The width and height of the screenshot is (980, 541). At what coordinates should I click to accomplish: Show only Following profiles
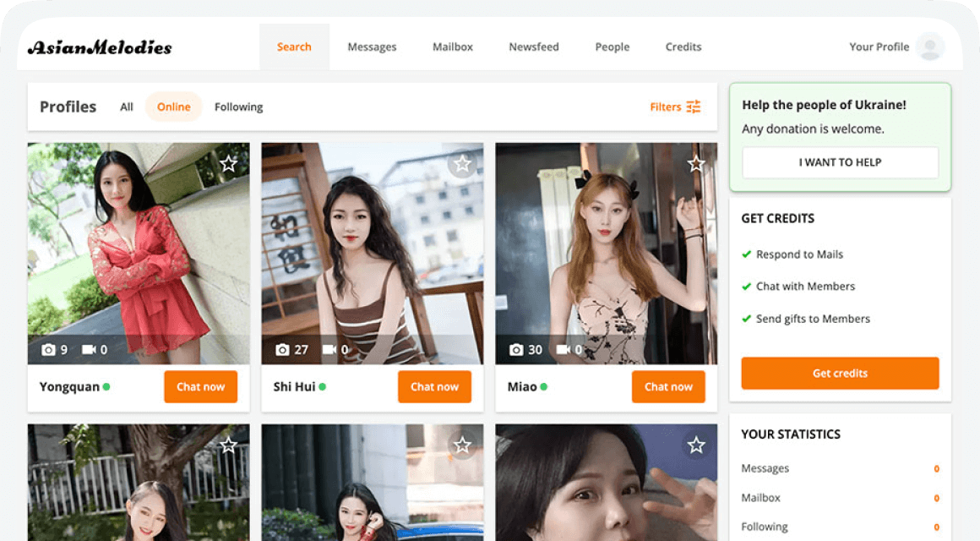pos(238,107)
